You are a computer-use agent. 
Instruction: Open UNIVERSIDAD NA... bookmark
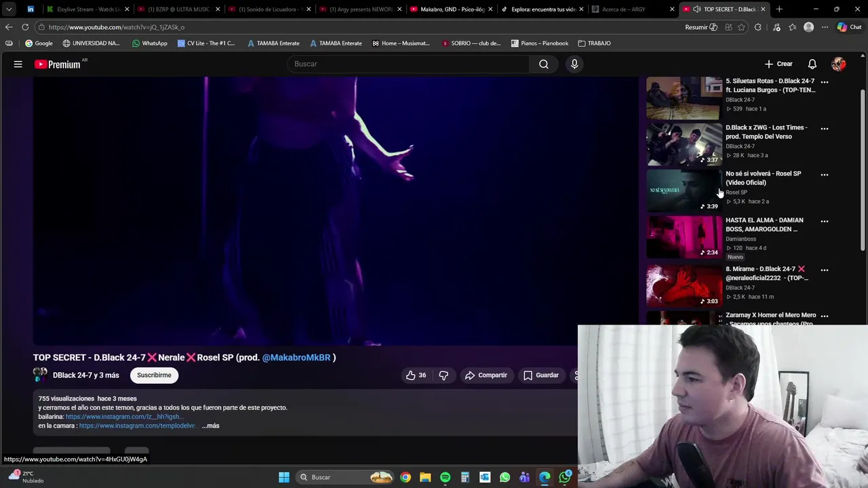pos(91,43)
